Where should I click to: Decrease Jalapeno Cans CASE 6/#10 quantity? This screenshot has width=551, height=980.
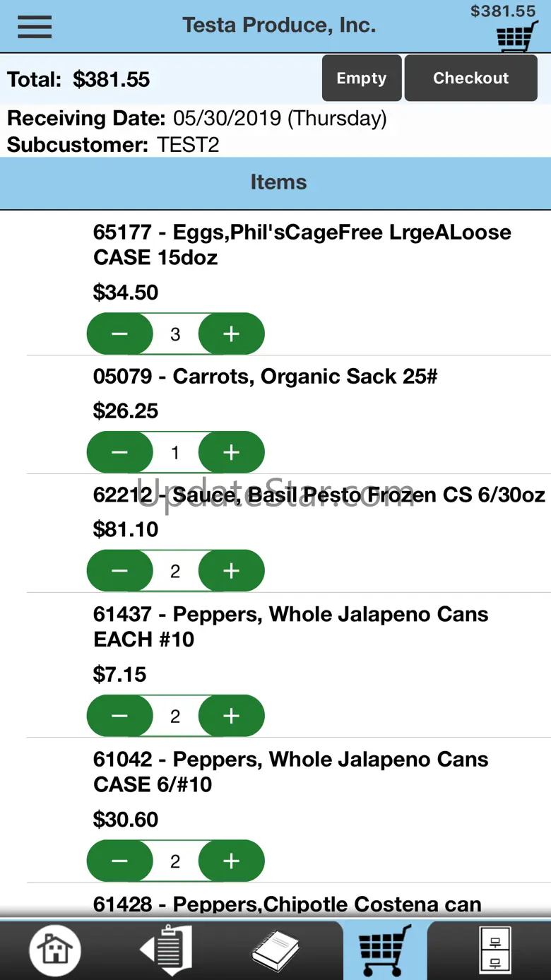coord(119,861)
